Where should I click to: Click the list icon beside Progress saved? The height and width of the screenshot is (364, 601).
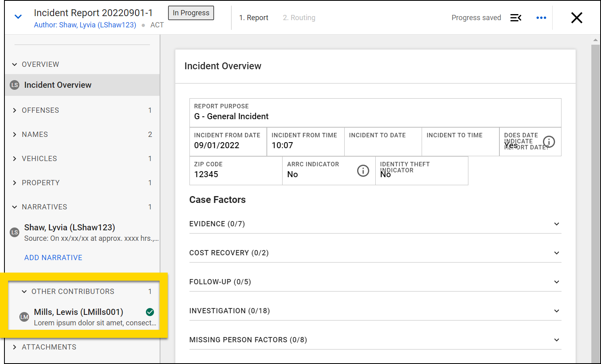point(516,17)
